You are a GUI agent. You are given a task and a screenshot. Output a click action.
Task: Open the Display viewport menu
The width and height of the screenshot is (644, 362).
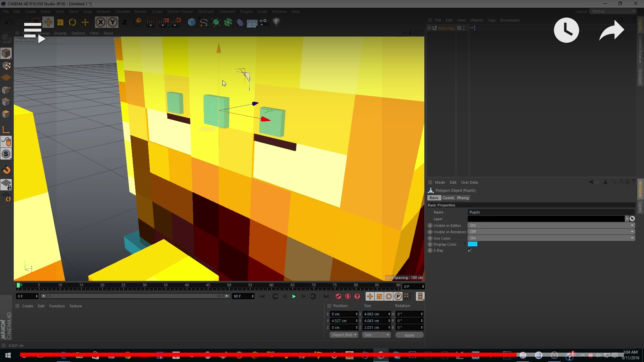(60, 33)
